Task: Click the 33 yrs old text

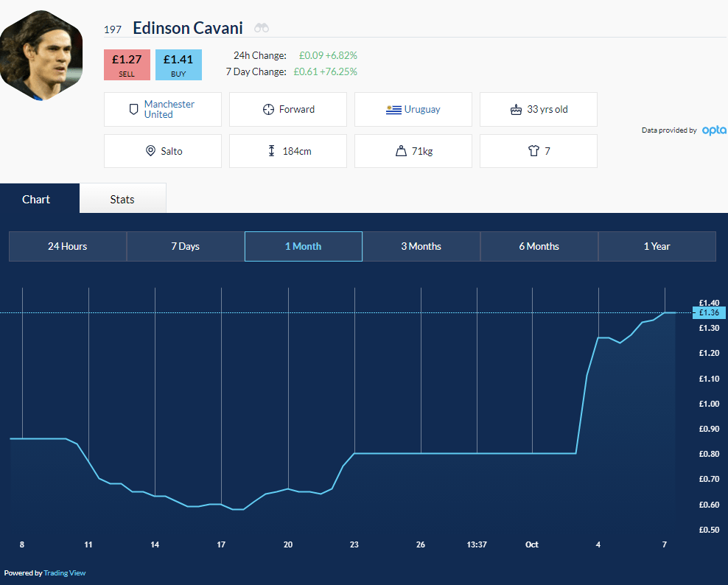Action: tap(547, 110)
